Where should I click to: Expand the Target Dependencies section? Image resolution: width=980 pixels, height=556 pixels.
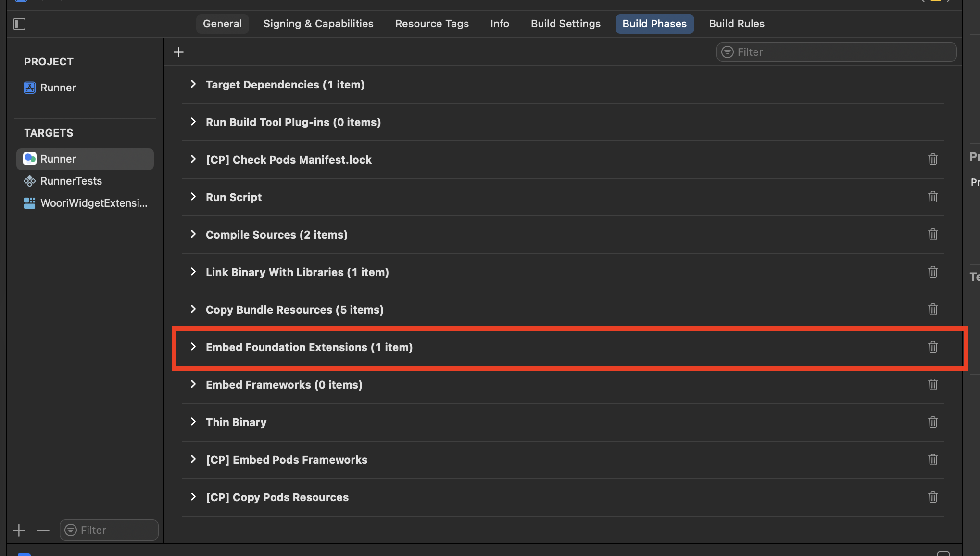pyautogui.click(x=193, y=84)
